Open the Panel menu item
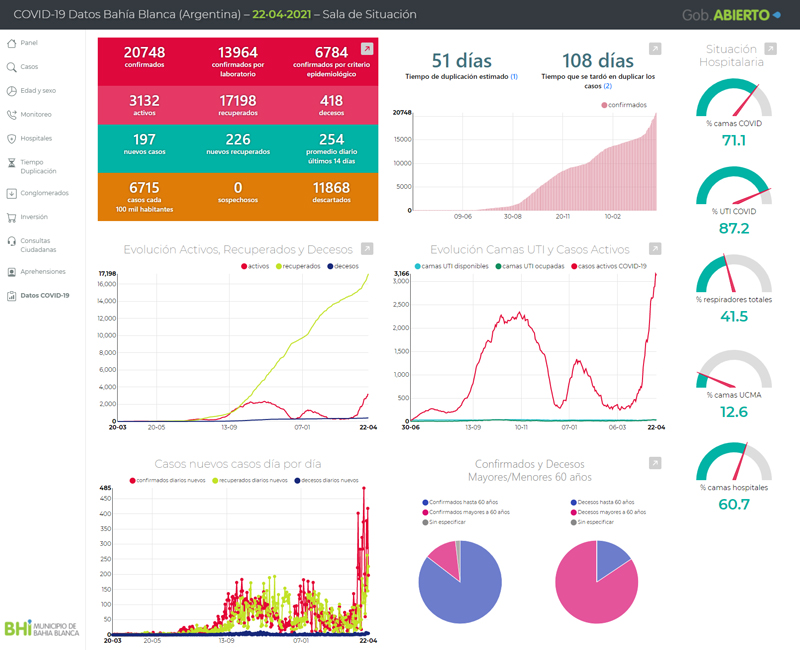The height and width of the screenshot is (650, 800). point(29,43)
